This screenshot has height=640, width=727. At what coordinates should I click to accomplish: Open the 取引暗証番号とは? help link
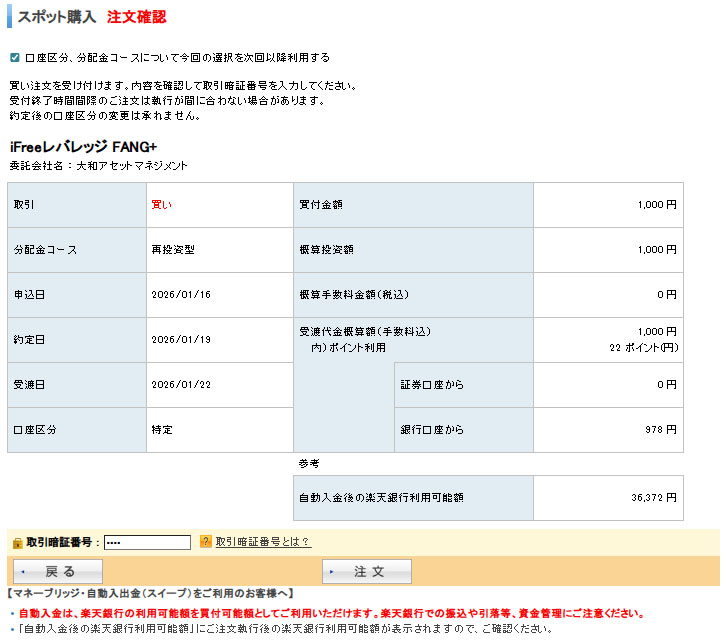262,542
